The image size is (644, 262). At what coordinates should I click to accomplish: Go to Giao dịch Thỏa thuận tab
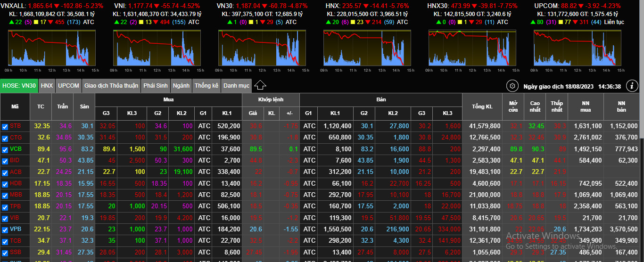pyautogui.click(x=111, y=86)
